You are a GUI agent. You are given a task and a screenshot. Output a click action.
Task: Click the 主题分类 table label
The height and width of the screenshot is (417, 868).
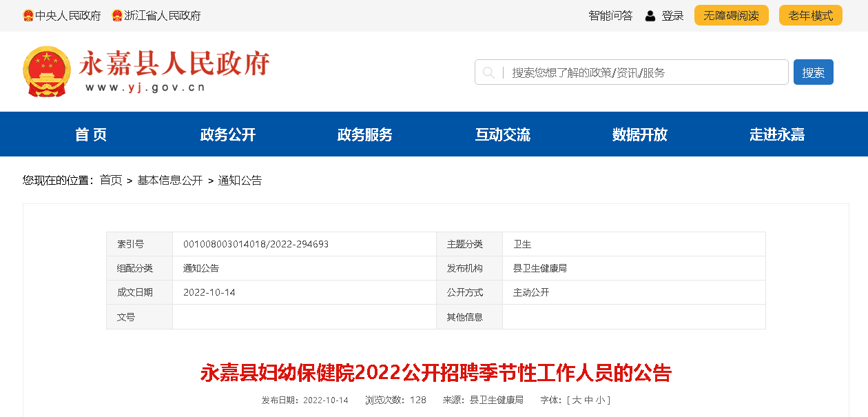click(x=465, y=244)
